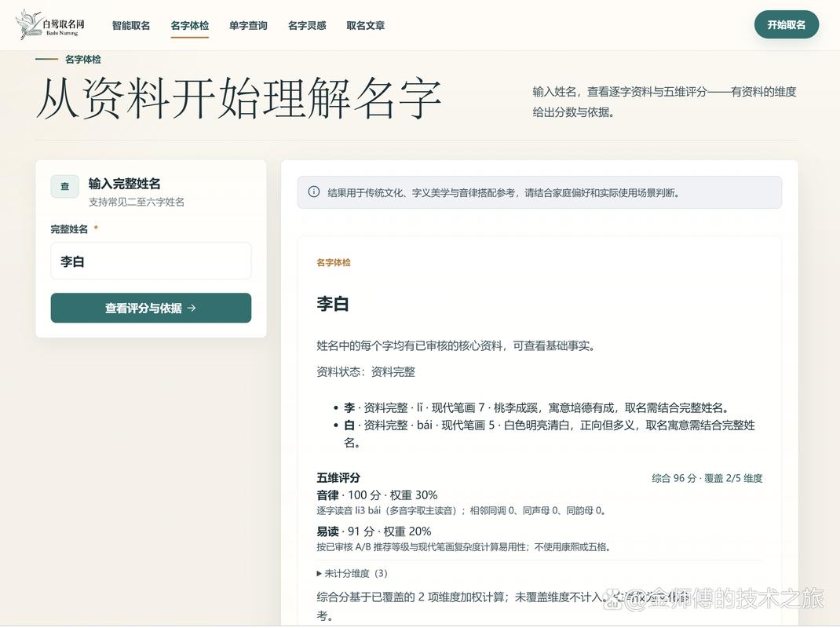This screenshot has height=628, width=840.
Task: Expand the 未计分维度 (3) disclosure
Action: pos(352,573)
